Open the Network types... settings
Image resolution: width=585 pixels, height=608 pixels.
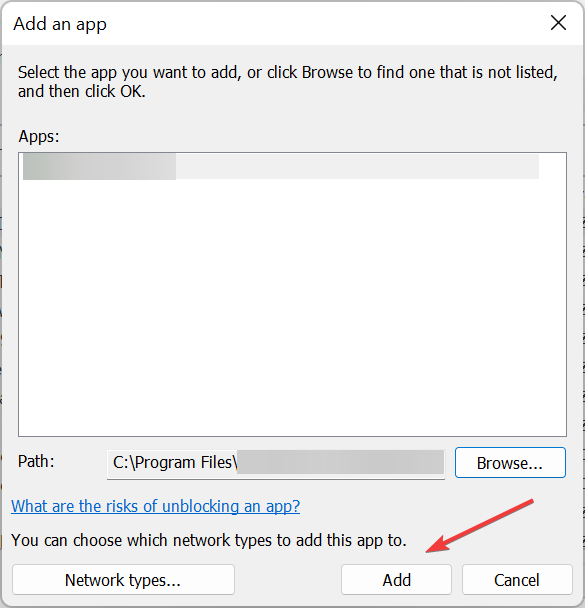click(123, 580)
